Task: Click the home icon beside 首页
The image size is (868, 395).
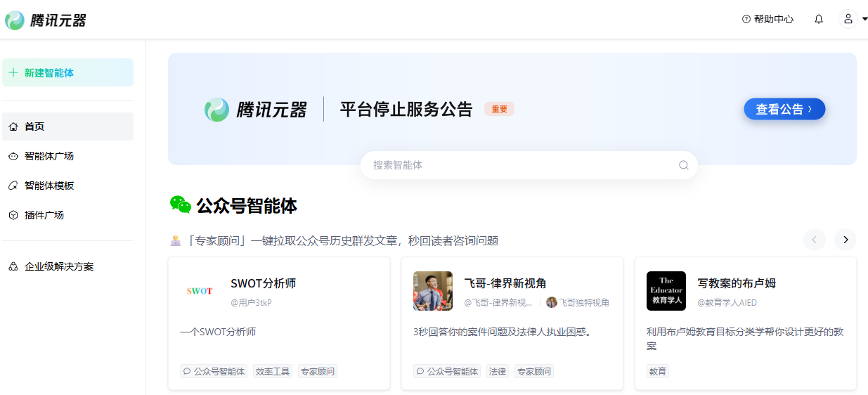Action: pyautogui.click(x=13, y=127)
